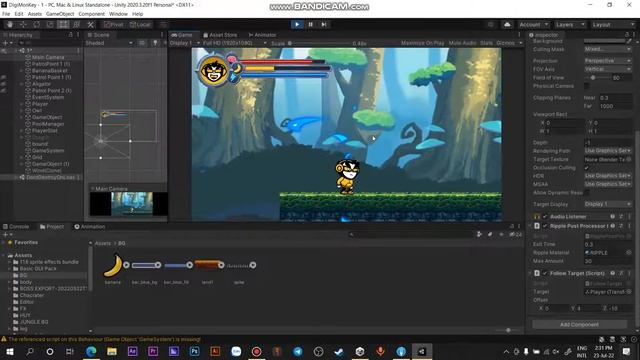
Task: Open the Layout dropdown
Action: click(x=612, y=25)
